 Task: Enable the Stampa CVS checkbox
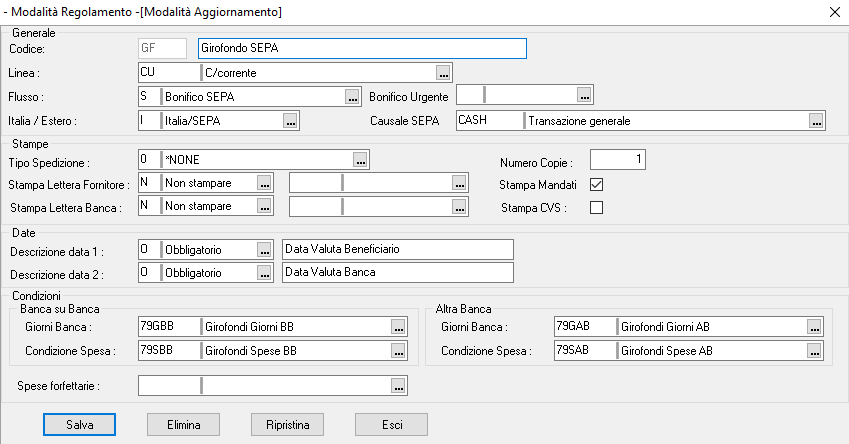pyautogui.click(x=597, y=208)
